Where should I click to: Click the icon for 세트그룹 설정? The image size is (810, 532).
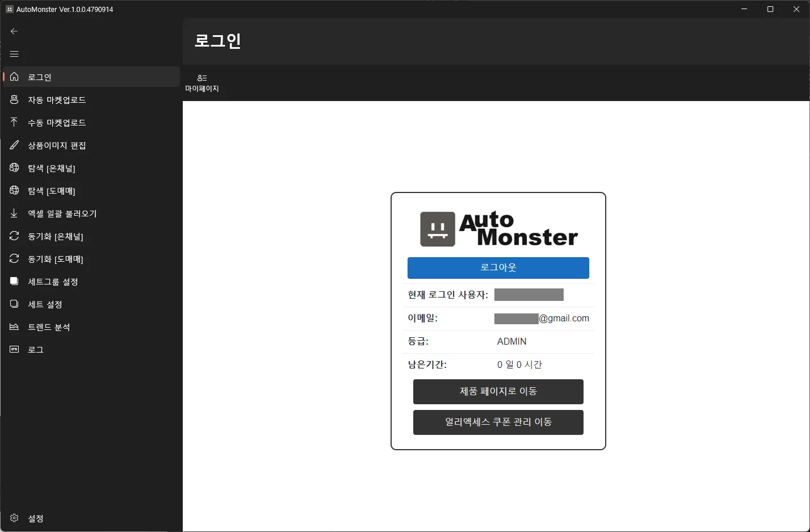pos(14,281)
